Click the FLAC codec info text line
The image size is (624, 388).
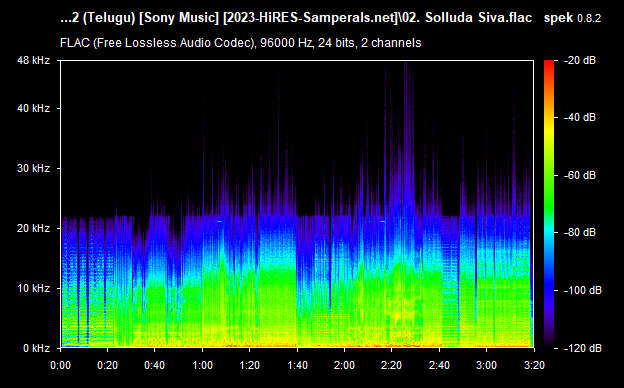pyautogui.click(x=241, y=43)
